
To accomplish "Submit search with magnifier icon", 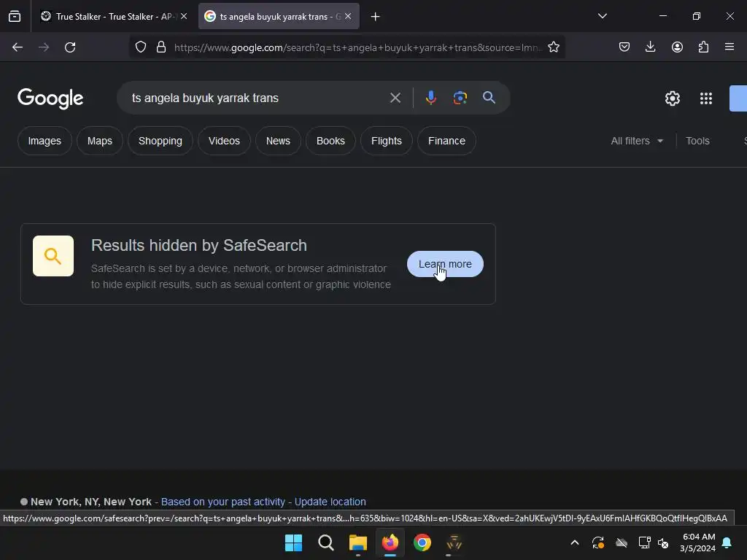I will [489, 98].
